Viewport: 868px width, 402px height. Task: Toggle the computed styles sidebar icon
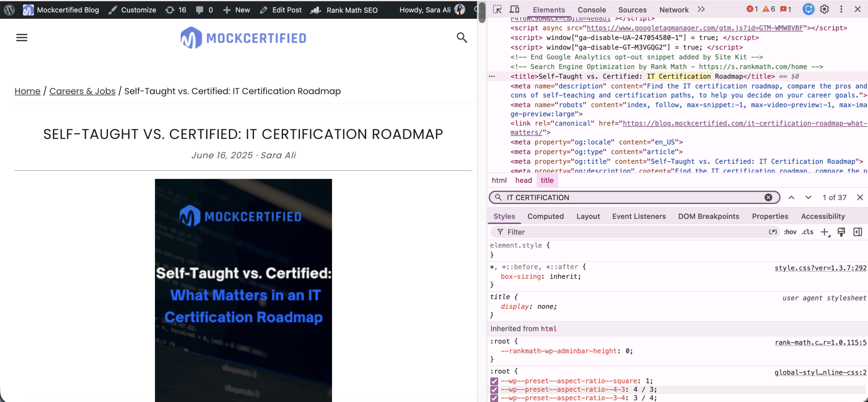click(858, 232)
